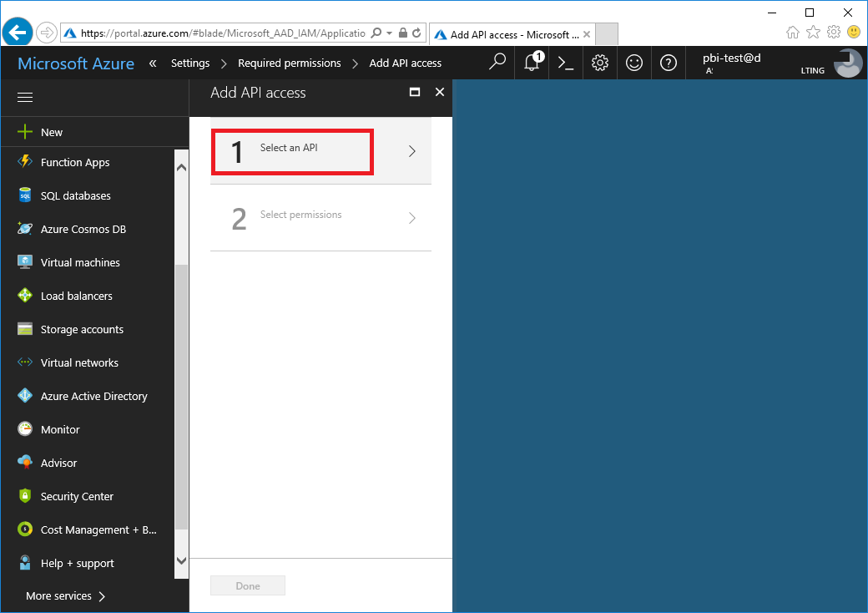
Task: Click the Azure Cosmos DB planet icon
Action: point(25,228)
